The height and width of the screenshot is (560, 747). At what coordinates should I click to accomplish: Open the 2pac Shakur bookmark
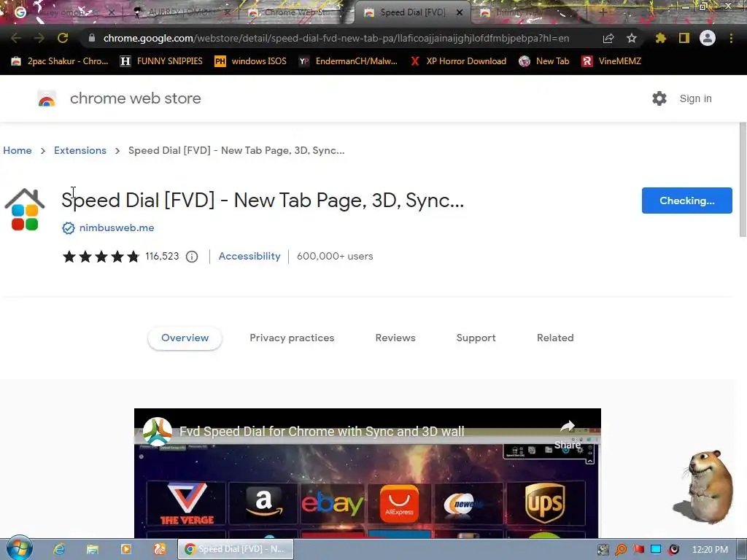pyautogui.click(x=60, y=61)
